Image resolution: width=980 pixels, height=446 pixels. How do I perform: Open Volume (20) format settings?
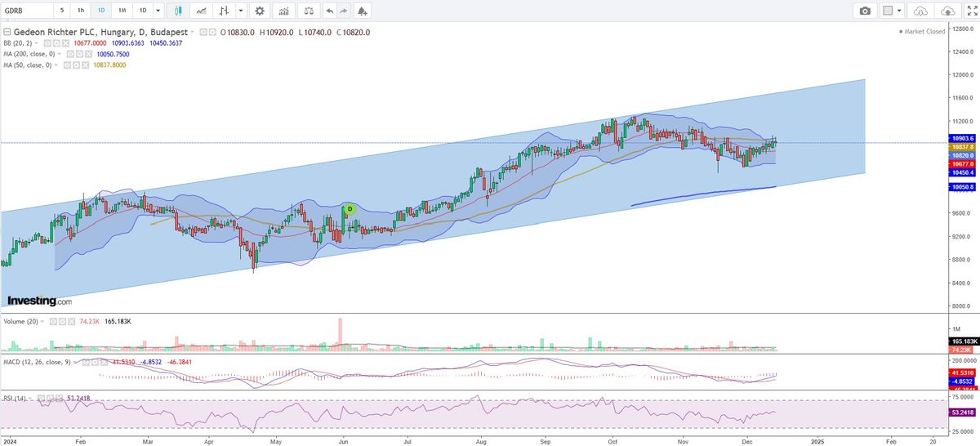[x=62, y=321]
